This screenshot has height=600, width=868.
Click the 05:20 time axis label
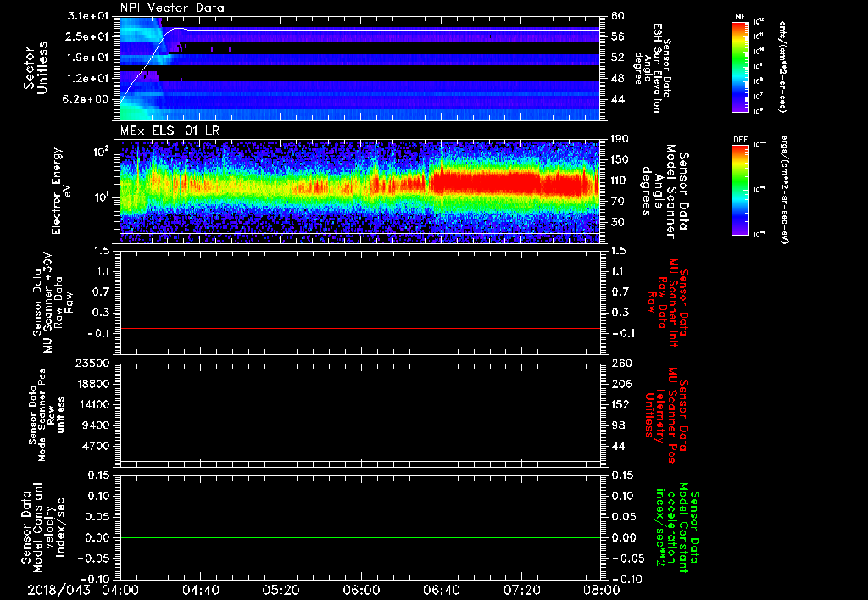point(281,590)
